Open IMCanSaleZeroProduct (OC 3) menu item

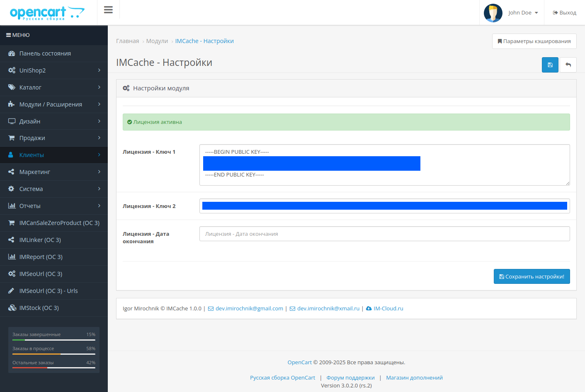[x=54, y=223]
